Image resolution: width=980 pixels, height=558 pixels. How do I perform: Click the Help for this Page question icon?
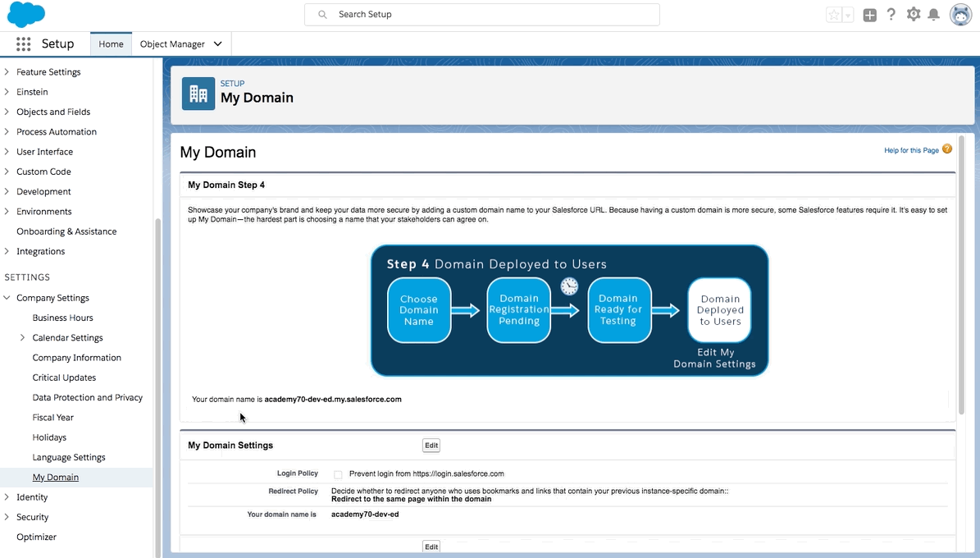tap(947, 149)
